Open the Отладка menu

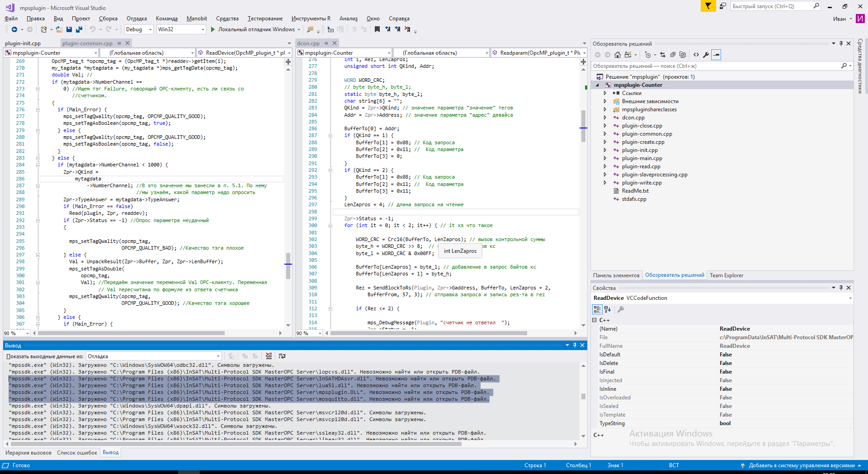tap(137, 19)
